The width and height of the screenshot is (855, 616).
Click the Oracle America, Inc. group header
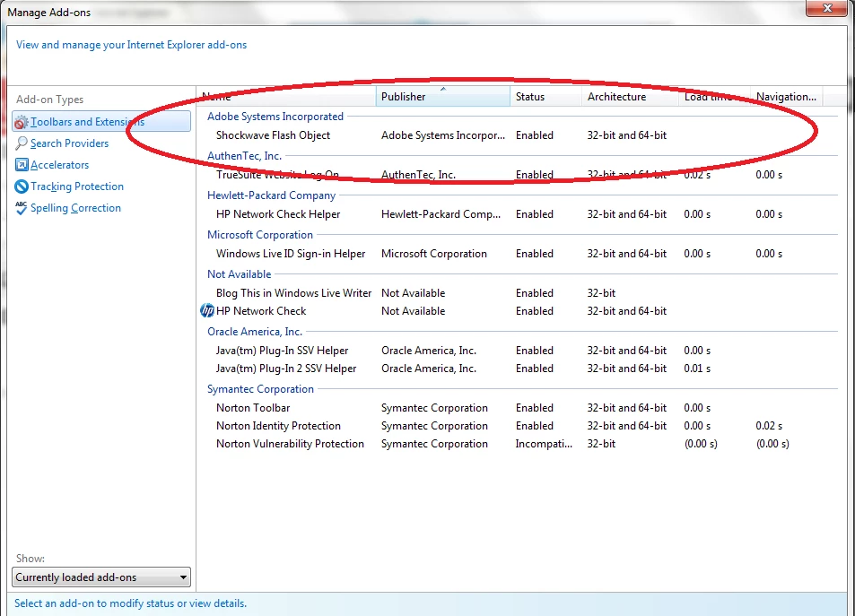pos(254,332)
